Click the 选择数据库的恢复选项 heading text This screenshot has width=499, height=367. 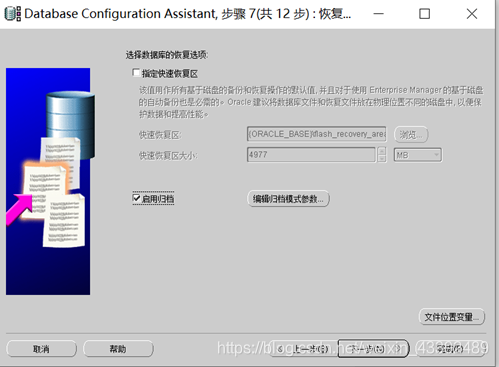pyautogui.click(x=167, y=55)
